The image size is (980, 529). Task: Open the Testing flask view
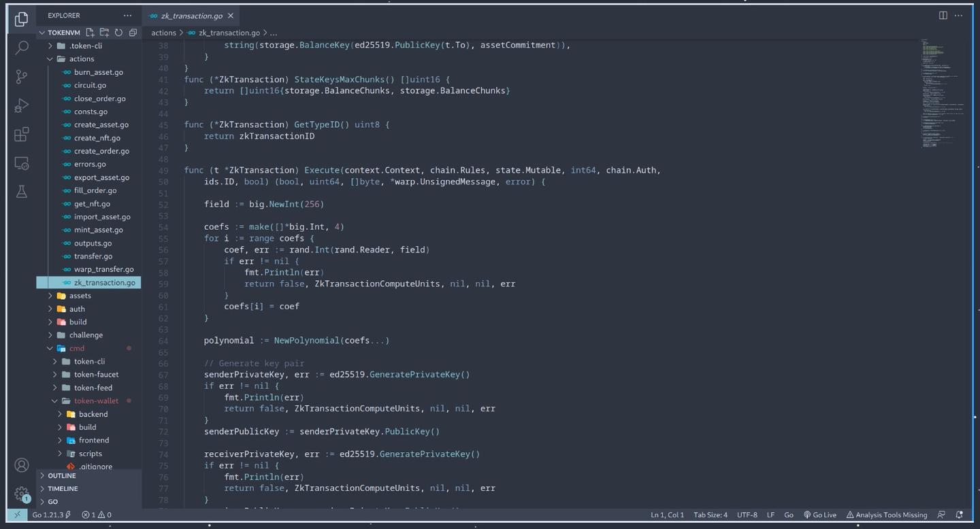[x=22, y=192]
